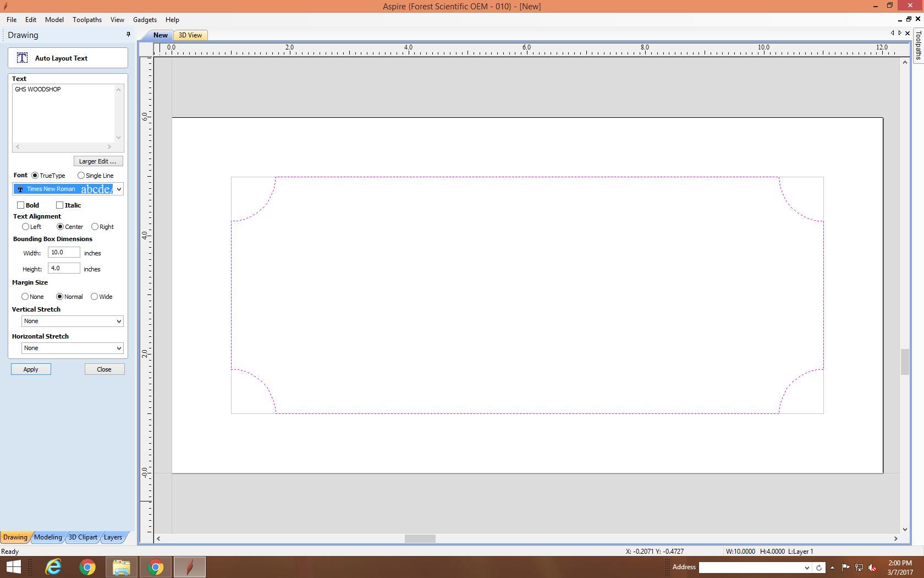Click the first Chrome icon in the taskbar
Image resolution: width=924 pixels, height=578 pixels.
87,567
